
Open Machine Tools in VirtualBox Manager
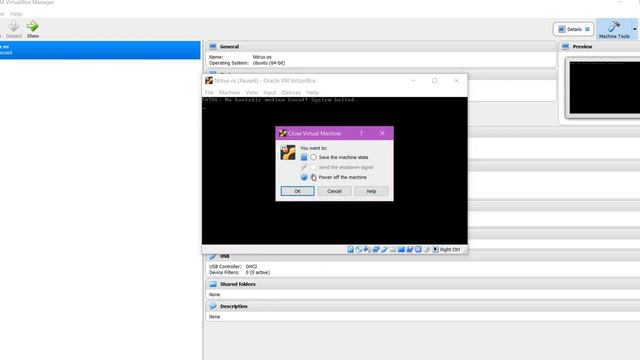[614, 29]
